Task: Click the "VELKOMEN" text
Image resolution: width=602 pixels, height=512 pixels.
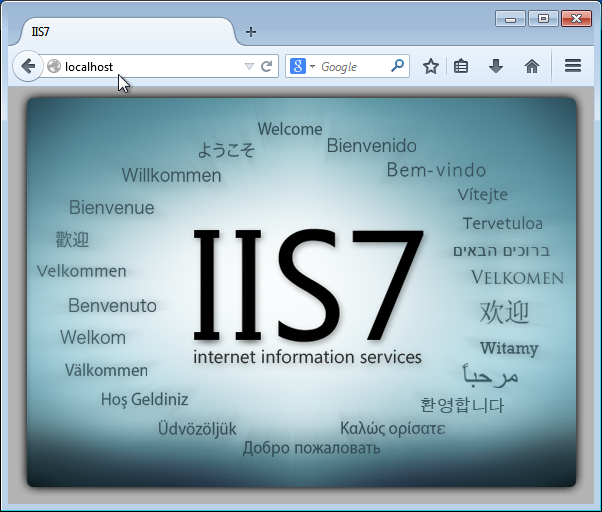Action: [x=518, y=277]
